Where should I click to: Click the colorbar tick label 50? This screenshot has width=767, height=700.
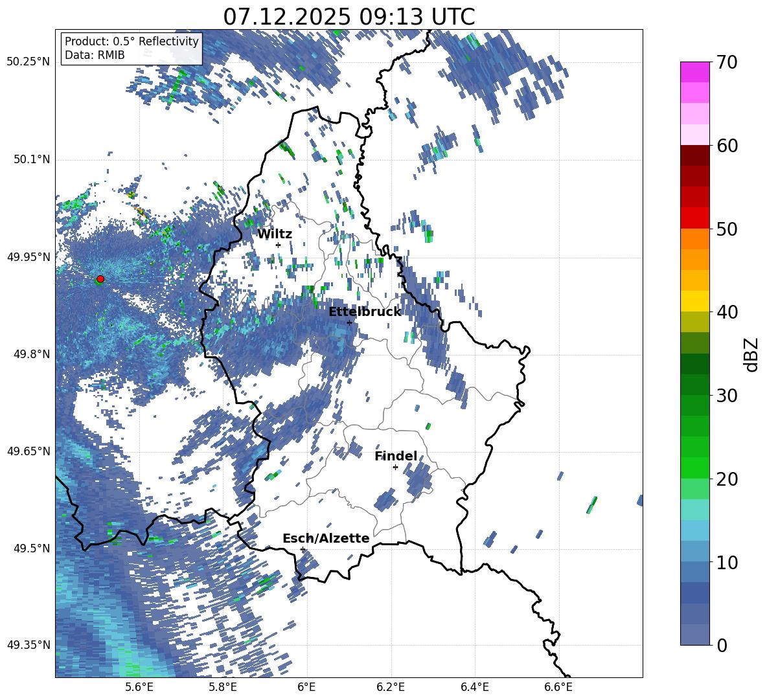(x=727, y=229)
